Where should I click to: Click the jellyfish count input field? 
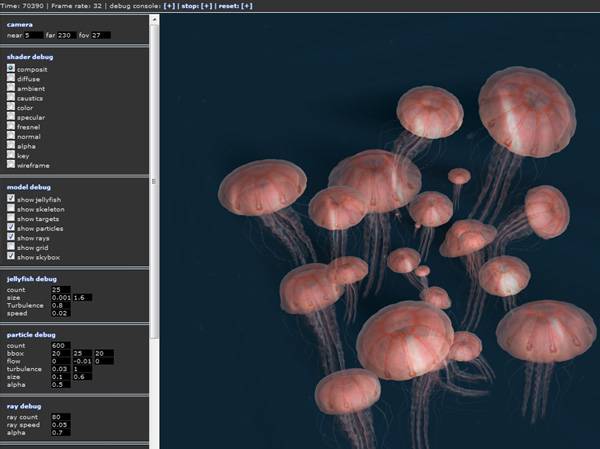coord(61,288)
